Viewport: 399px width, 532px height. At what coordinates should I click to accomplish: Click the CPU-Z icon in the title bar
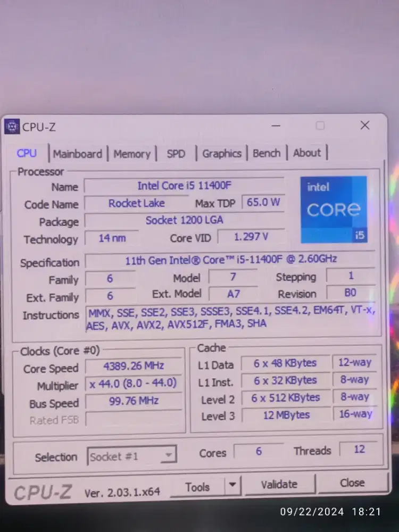11,127
